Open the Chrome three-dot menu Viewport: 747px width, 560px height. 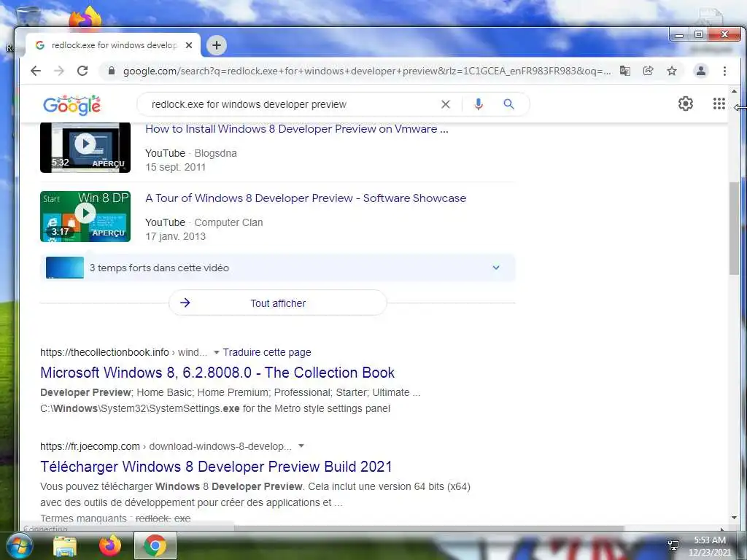click(x=724, y=71)
